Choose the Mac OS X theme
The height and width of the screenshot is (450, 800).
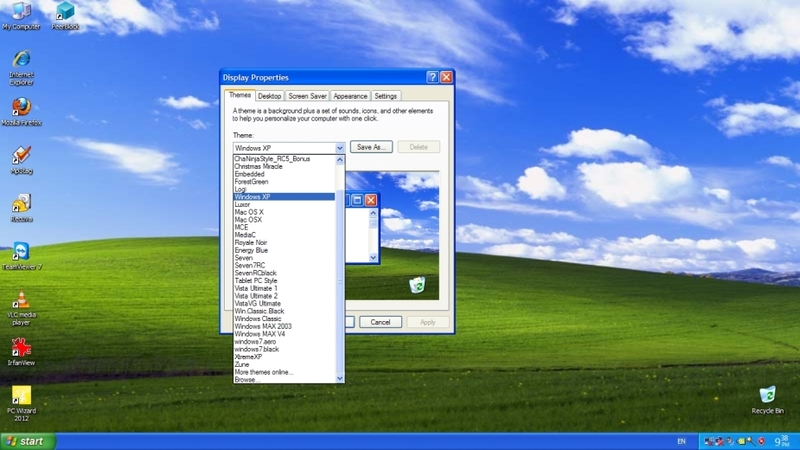click(284, 212)
